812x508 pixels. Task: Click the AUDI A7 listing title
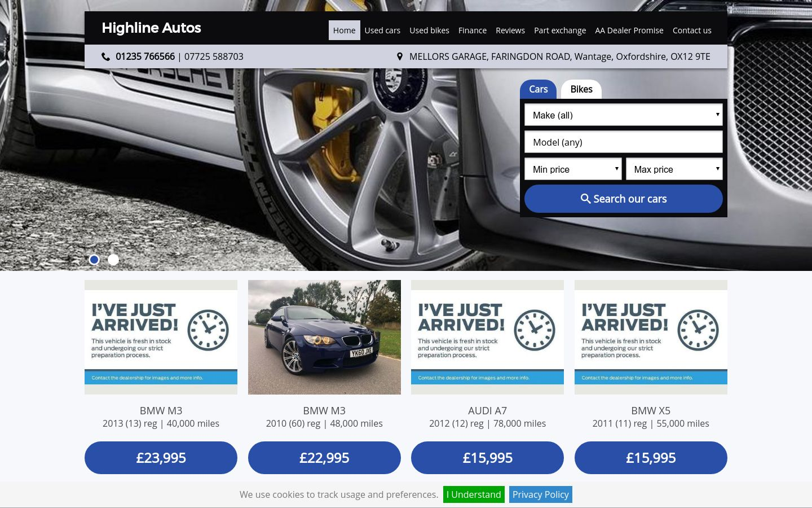point(487,410)
